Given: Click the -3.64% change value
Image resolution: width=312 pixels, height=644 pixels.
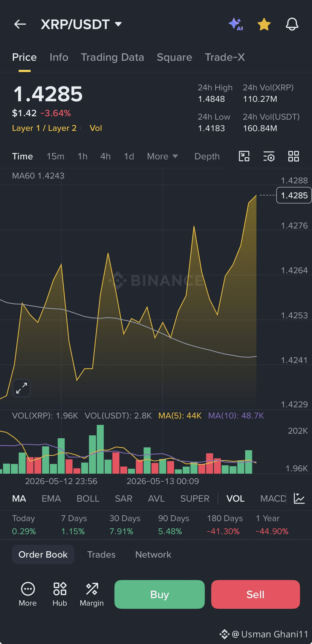Looking at the screenshot, I should 56,113.
